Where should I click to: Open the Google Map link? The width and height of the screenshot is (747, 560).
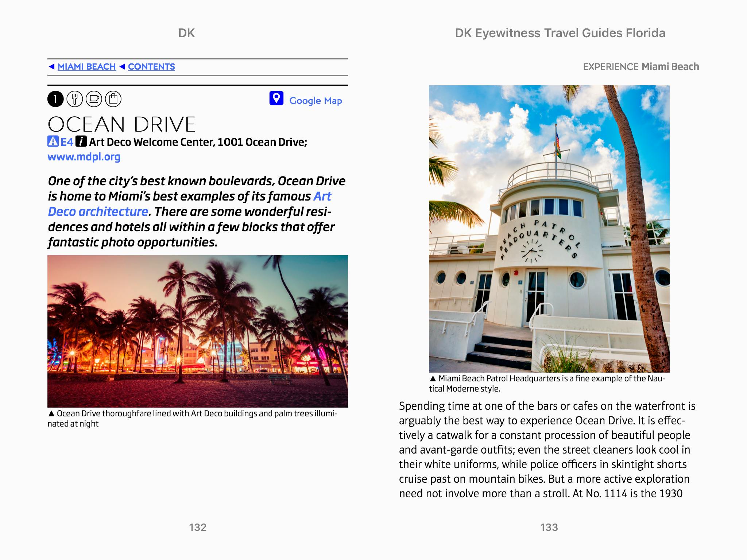pos(316,101)
